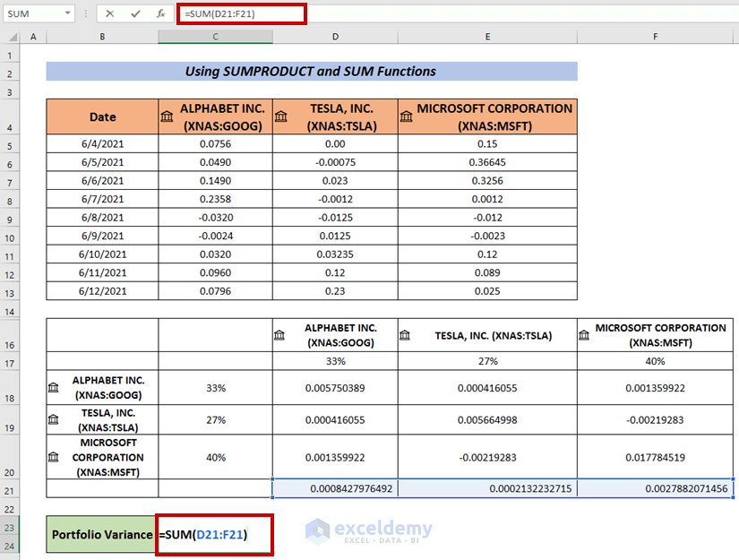Select row 13 header
Viewport: 739px width, 560px height.
[10, 292]
